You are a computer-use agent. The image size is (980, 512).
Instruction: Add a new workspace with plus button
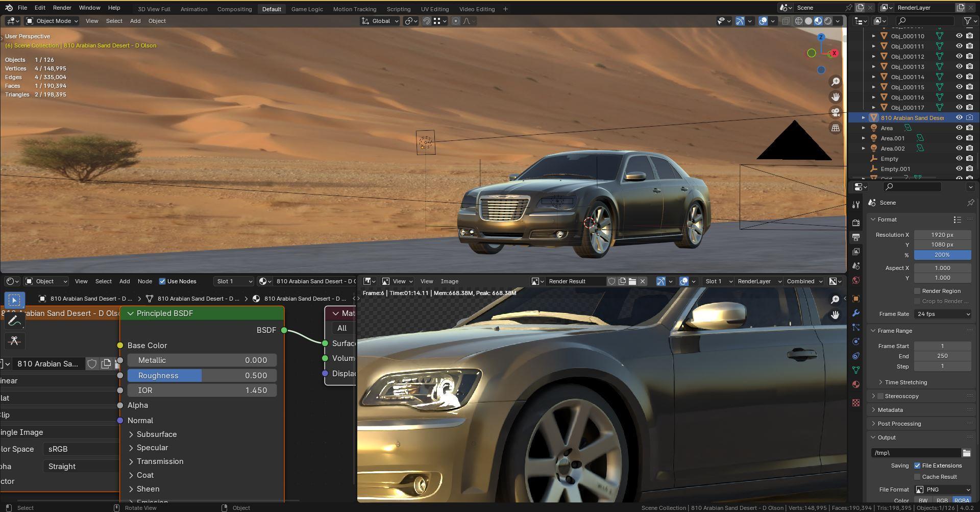(505, 9)
